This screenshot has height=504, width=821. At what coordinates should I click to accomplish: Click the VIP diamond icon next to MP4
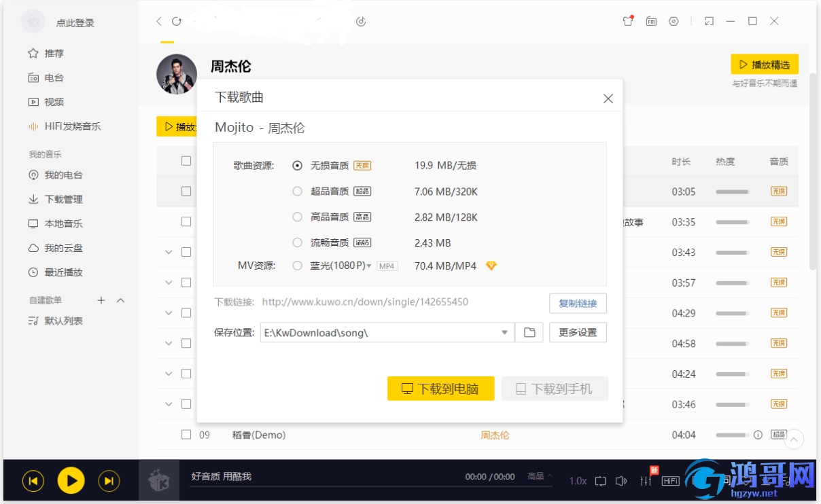[x=491, y=266]
